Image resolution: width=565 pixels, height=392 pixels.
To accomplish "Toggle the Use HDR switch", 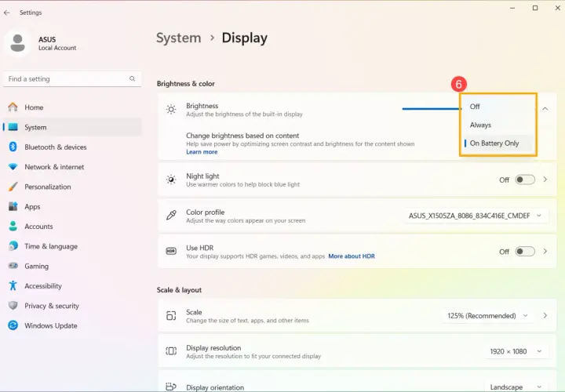I will coord(525,251).
